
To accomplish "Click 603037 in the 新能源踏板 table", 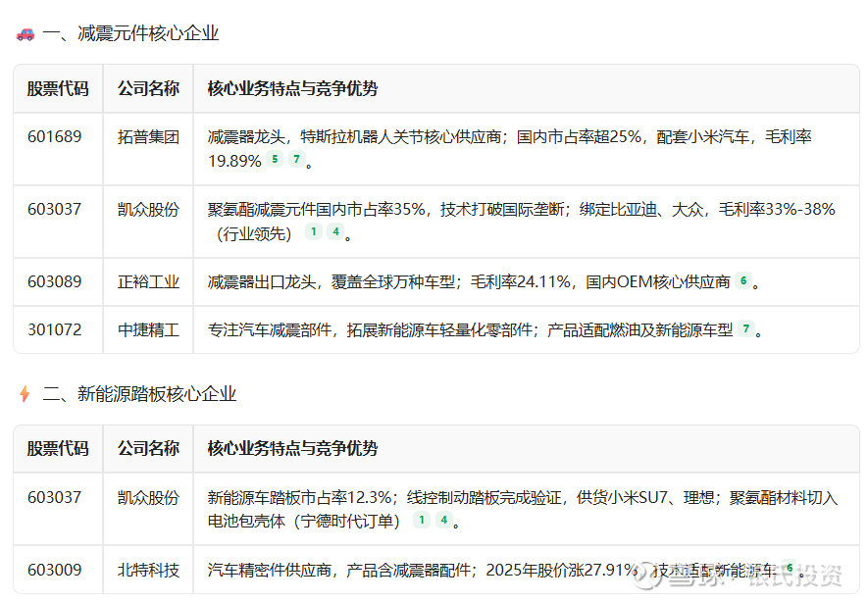I will click(54, 497).
